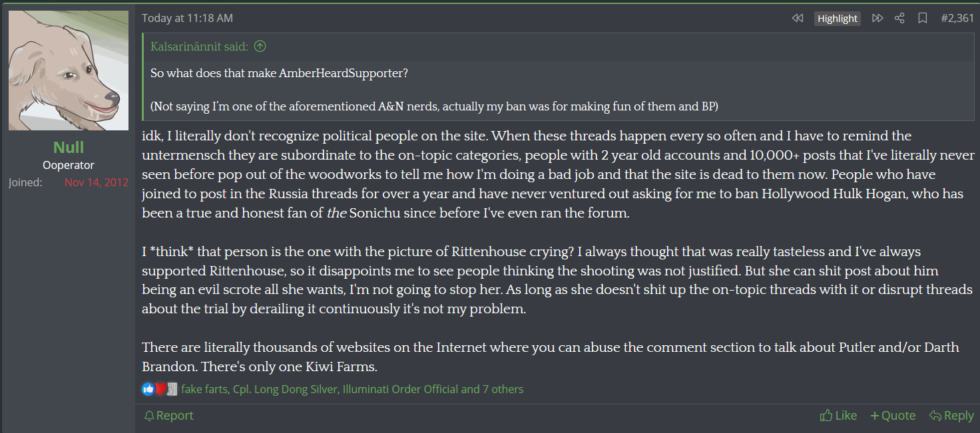Screen dimensions: 980x433
Task: Click the up-arrow icon beside Kalsarinännit said
Action: [x=260, y=47]
